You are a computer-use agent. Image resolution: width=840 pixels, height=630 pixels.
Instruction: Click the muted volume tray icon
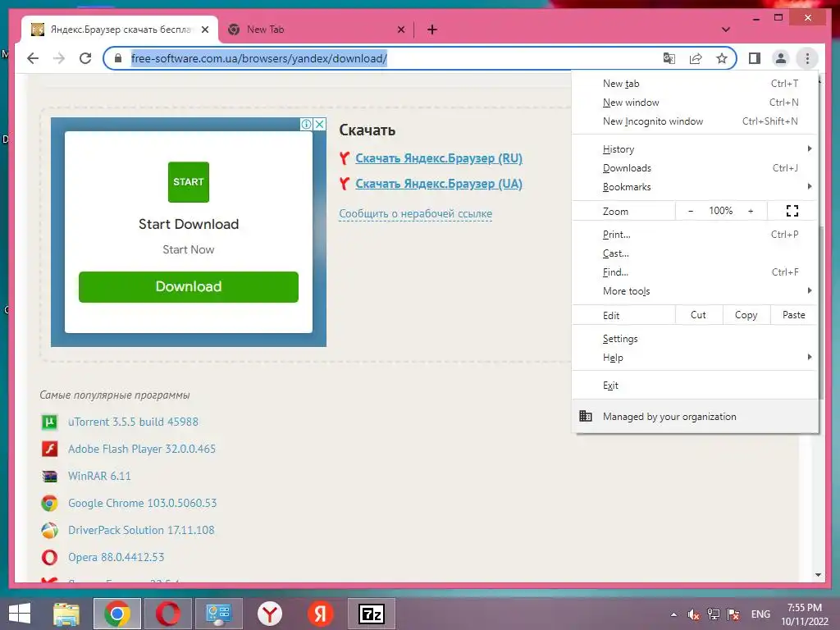coord(694,614)
